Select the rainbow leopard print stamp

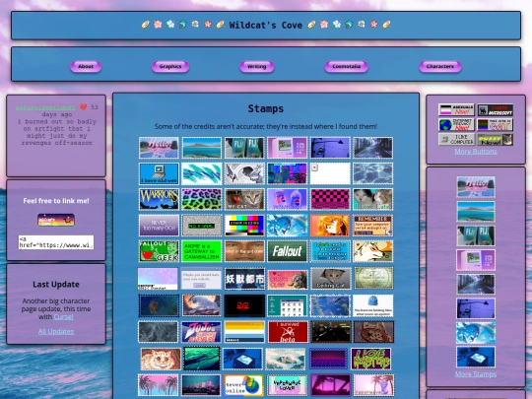[202, 199]
